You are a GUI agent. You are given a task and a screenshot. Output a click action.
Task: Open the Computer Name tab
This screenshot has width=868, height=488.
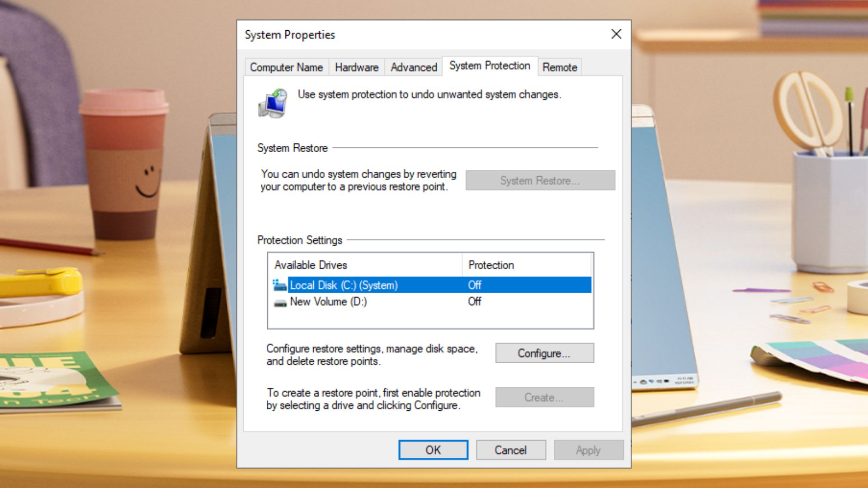coord(287,67)
